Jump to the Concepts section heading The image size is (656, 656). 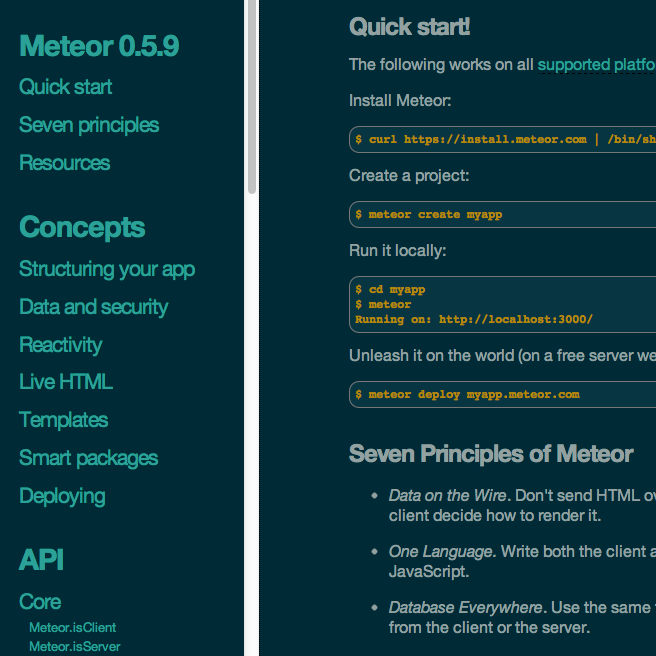82,227
